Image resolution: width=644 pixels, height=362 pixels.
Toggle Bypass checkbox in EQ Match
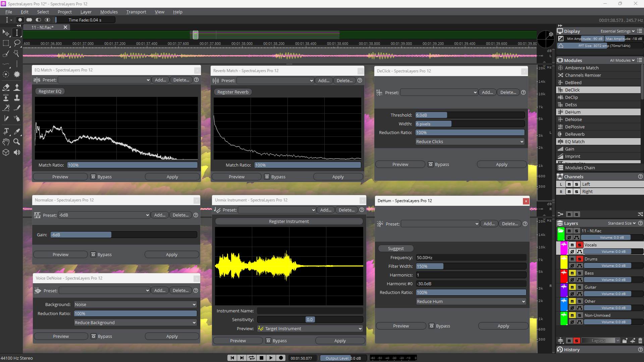point(93,177)
